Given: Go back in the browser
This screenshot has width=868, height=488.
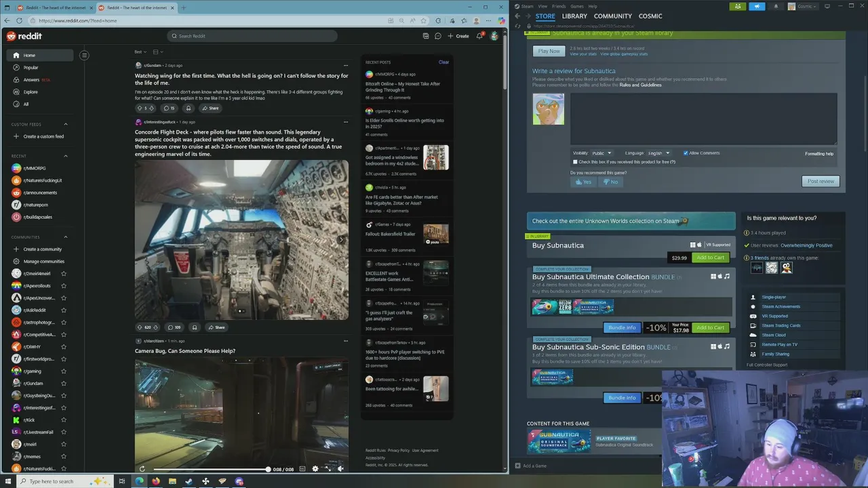Looking at the screenshot, I should 6,21.
